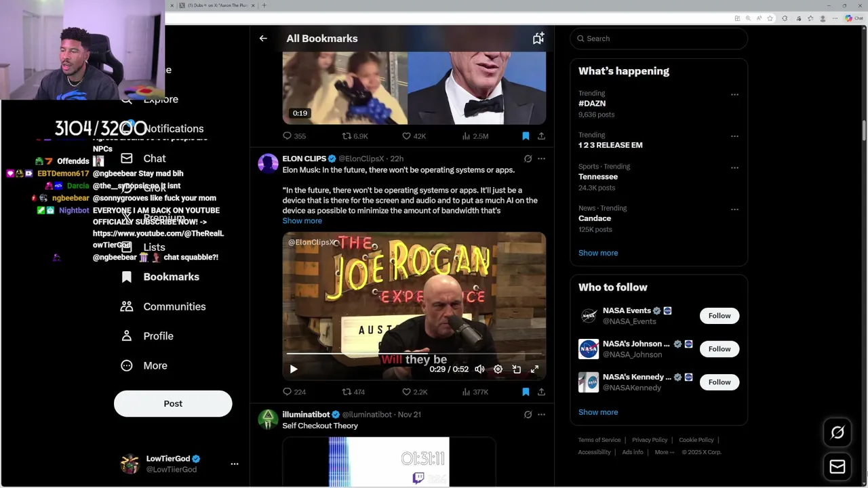Open video settings gear in Joe Rogan clip
This screenshot has width=868, height=488.
pyautogui.click(x=498, y=369)
